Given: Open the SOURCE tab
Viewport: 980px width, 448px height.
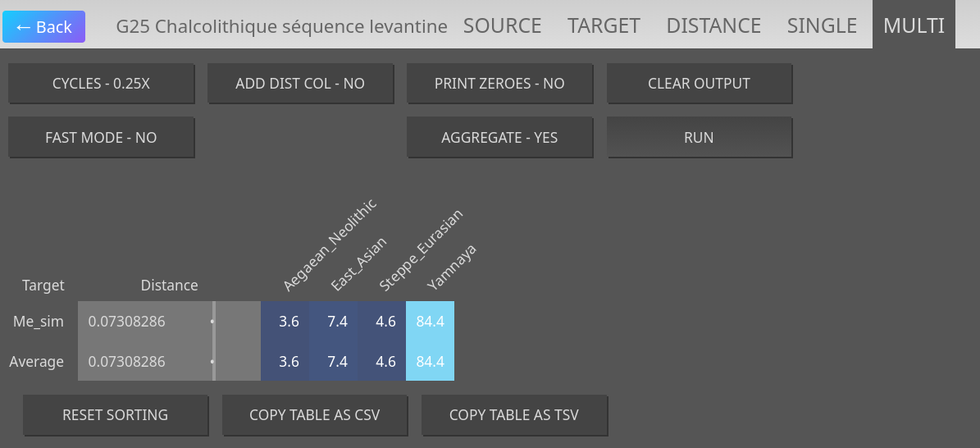Looking at the screenshot, I should coord(502,25).
